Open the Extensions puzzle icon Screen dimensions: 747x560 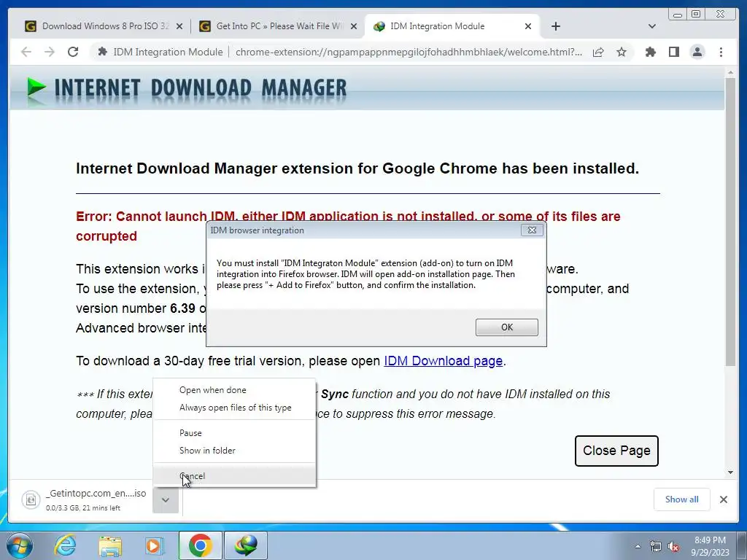coord(650,52)
